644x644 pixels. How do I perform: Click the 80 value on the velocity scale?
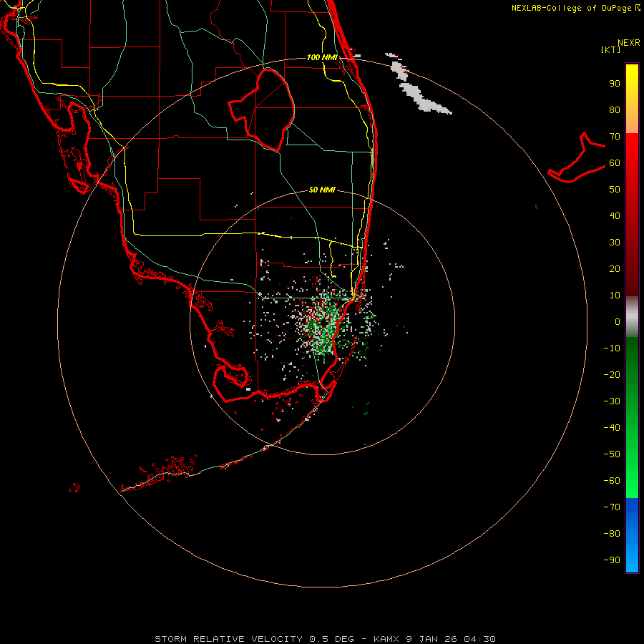pyautogui.click(x=615, y=110)
